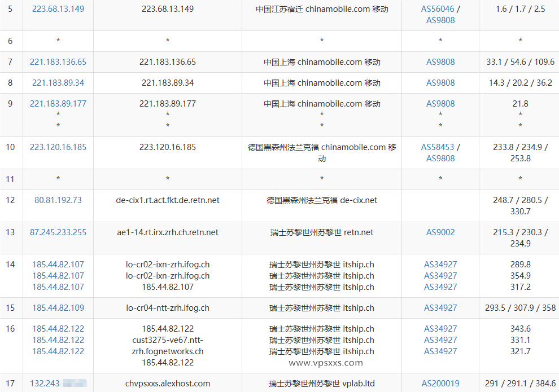Open second 185.44.82.122 link in hop 16
Screen dimensions: 559x392
pyautogui.click(x=58, y=340)
